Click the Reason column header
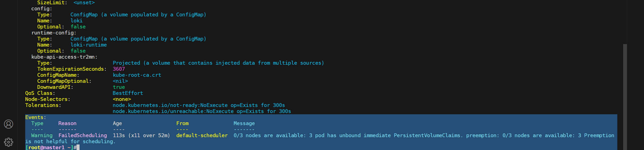This screenshot has height=150, width=644. pos(67,123)
